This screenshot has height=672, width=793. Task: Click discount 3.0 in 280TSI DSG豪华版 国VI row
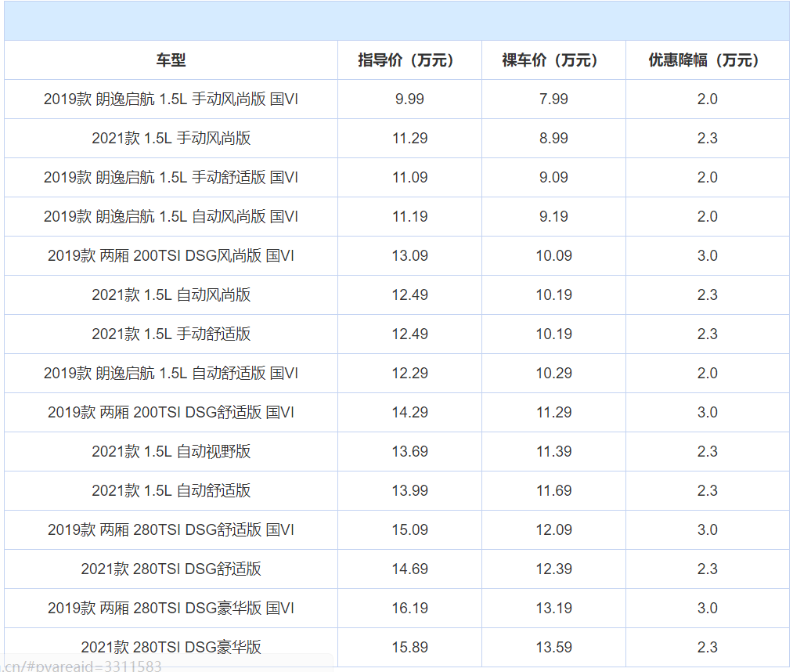pos(708,609)
